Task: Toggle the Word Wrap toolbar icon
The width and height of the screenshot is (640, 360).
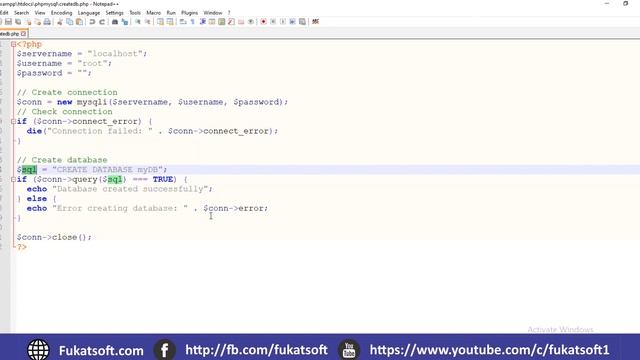Action: coord(182,22)
